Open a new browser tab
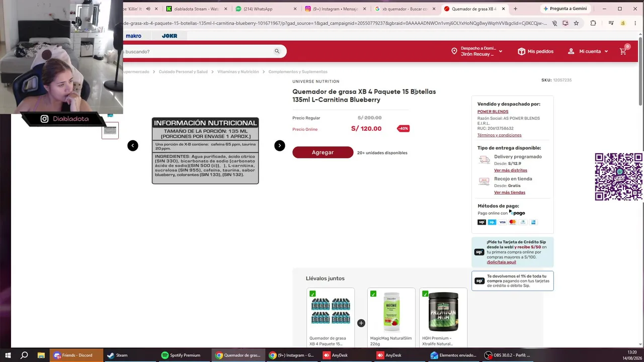The image size is (644, 362). pyautogui.click(x=515, y=9)
